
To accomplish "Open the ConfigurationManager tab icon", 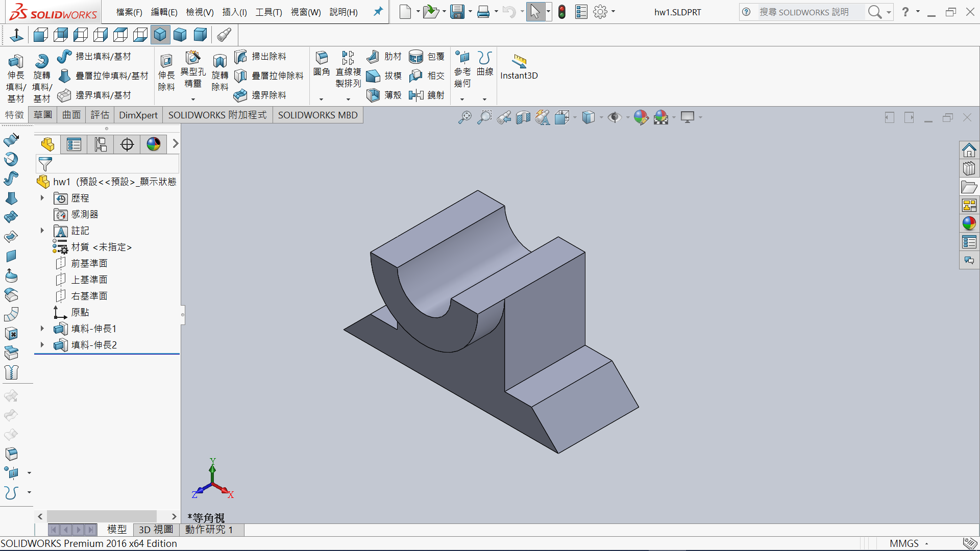I will pyautogui.click(x=101, y=144).
